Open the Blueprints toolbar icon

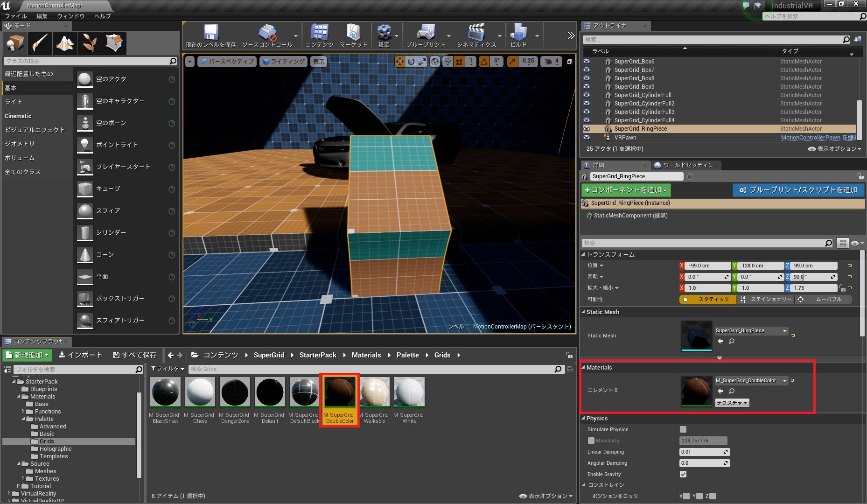pos(426,33)
